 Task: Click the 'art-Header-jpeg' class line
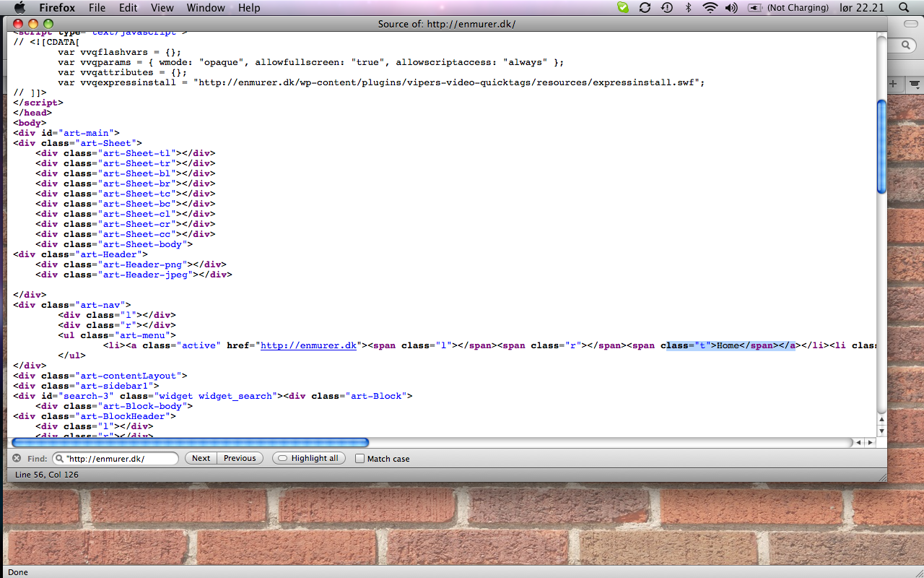(134, 275)
